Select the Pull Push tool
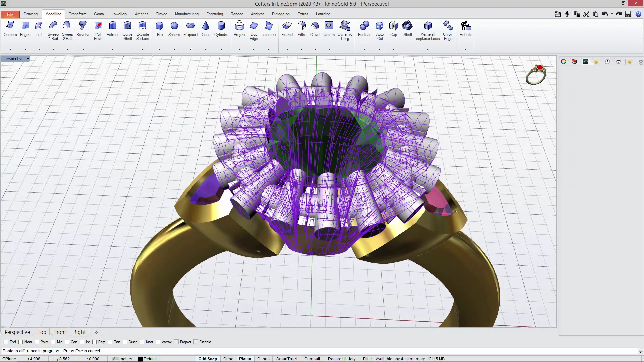The width and height of the screenshot is (644, 362). [98, 31]
